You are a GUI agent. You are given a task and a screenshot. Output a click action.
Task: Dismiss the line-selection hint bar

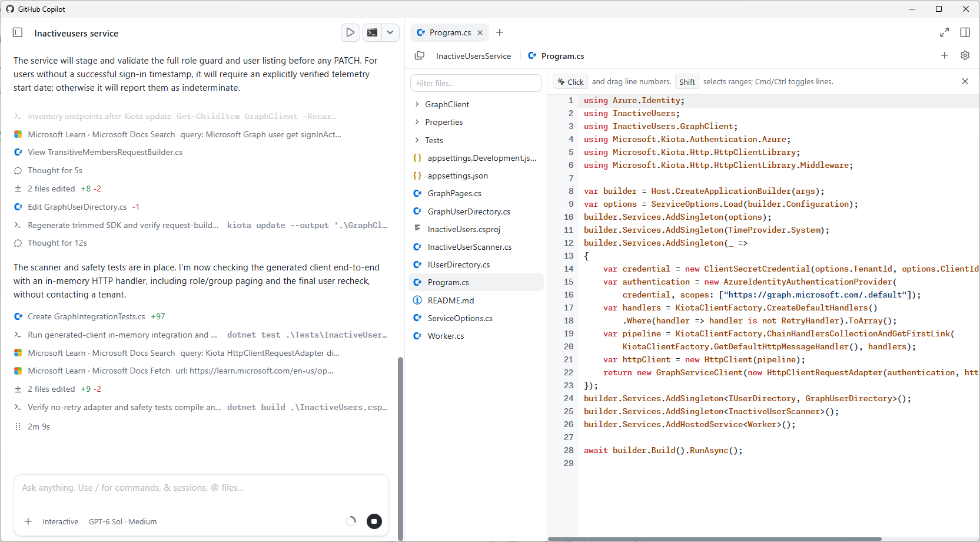(x=965, y=81)
